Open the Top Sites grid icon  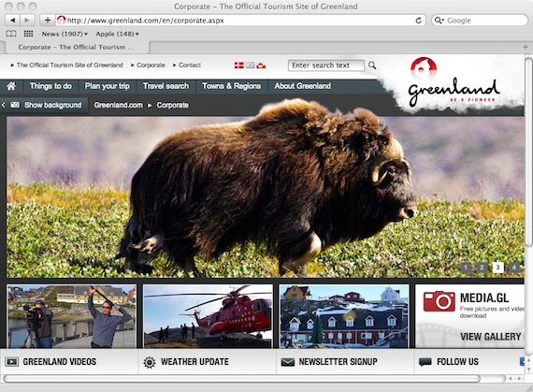[29, 34]
